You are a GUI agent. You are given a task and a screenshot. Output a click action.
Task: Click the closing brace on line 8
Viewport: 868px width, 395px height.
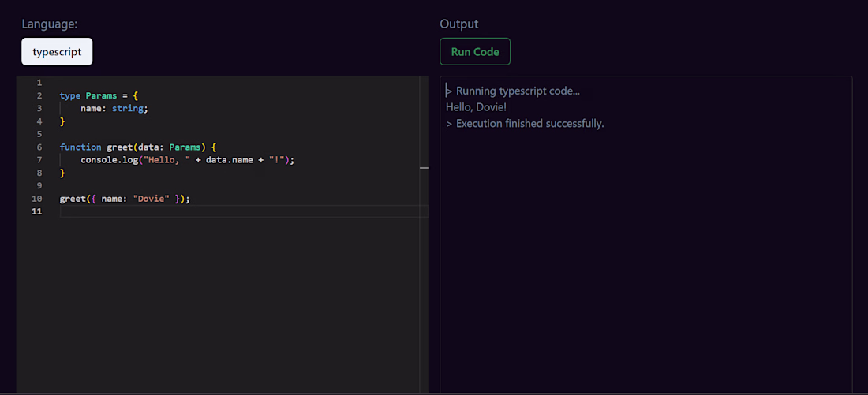pyautogui.click(x=62, y=173)
